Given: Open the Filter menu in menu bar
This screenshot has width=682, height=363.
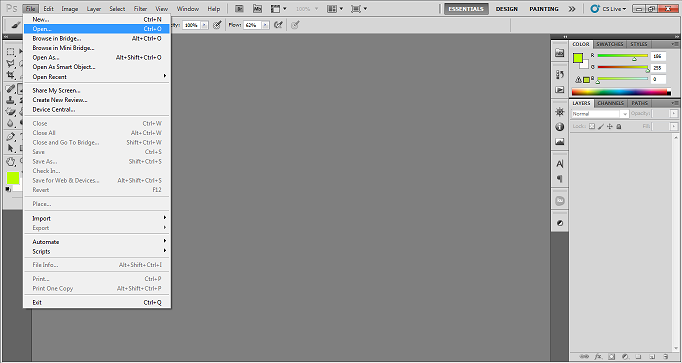Looking at the screenshot, I should click(x=140, y=9).
